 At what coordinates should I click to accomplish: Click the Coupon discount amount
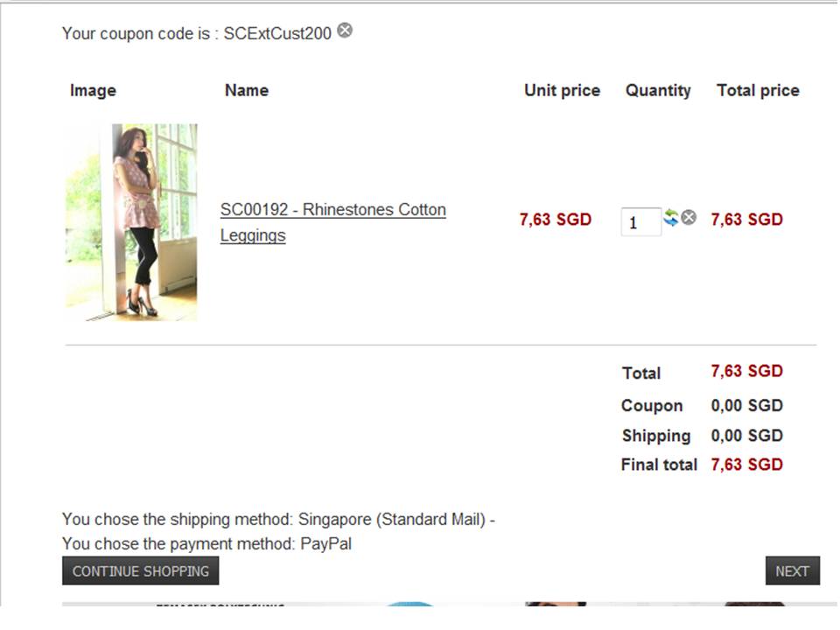746,405
